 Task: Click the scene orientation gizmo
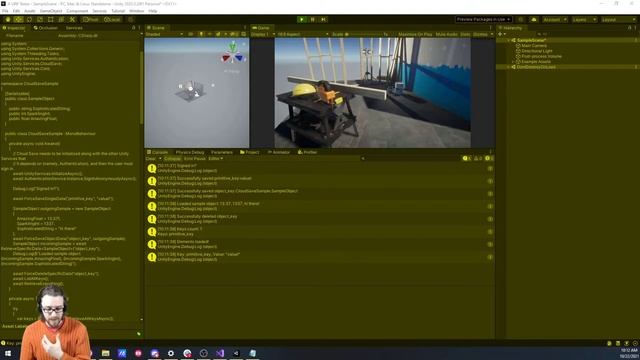pyautogui.click(x=233, y=53)
